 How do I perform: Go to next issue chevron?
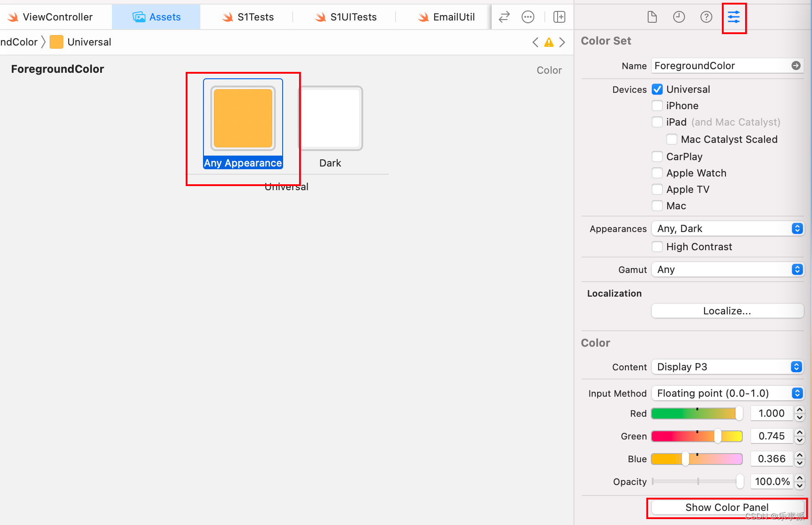(562, 42)
